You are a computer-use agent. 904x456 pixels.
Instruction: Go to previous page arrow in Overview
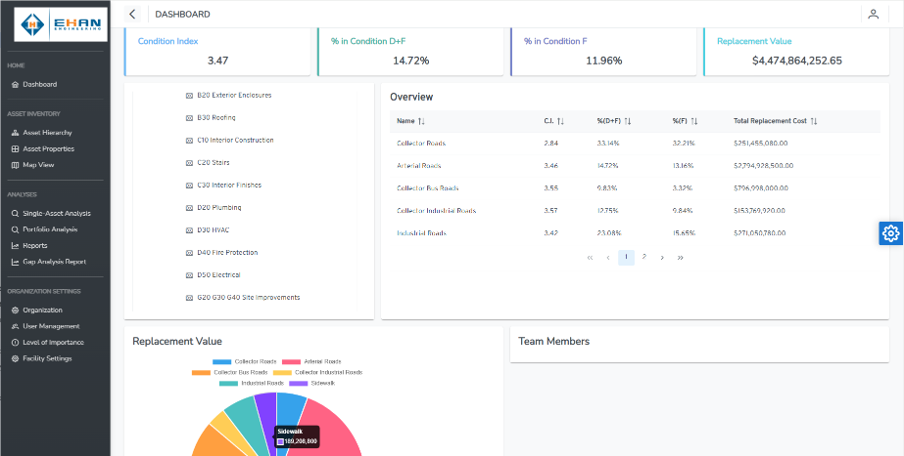pyautogui.click(x=608, y=258)
